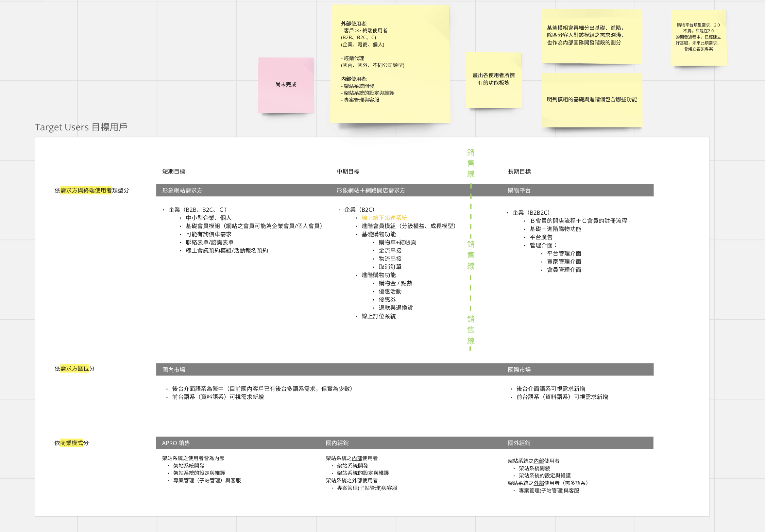Click the highlighted 需求方與終端使用者 row label
765x532 pixels.
86,191
